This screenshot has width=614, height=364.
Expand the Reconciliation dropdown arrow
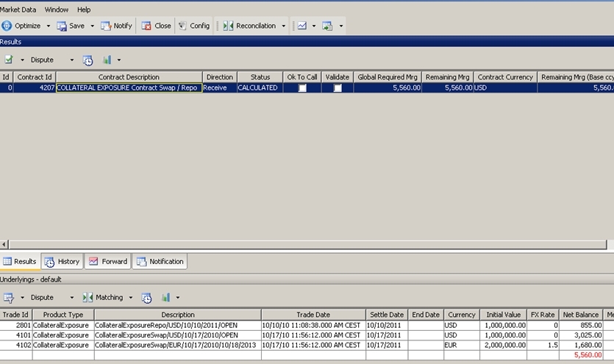[x=284, y=26]
